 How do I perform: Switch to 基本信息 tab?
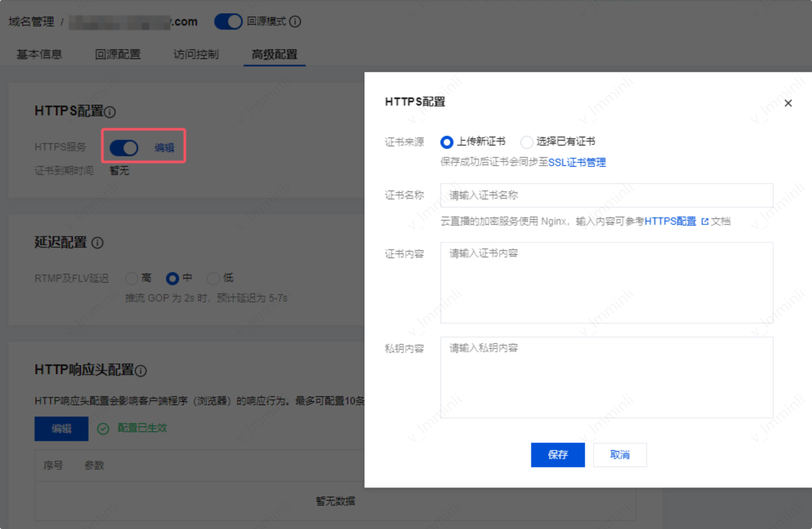pos(39,54)
